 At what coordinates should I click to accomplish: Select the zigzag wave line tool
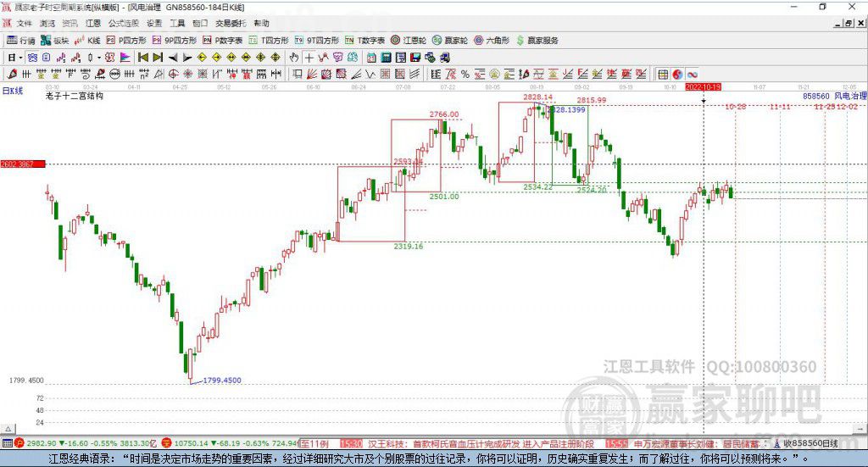point(370,74)
